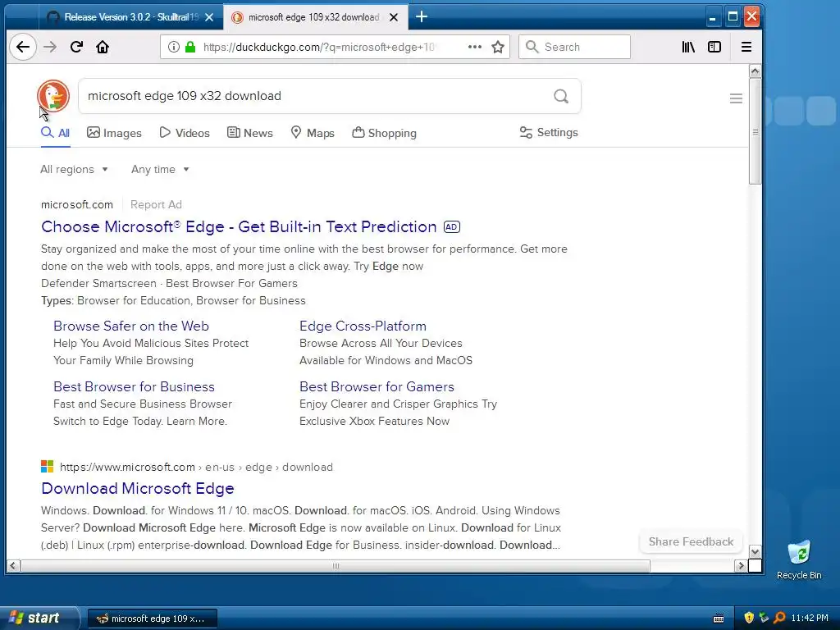Open the Library bookshelf icon

coord(688,47)
